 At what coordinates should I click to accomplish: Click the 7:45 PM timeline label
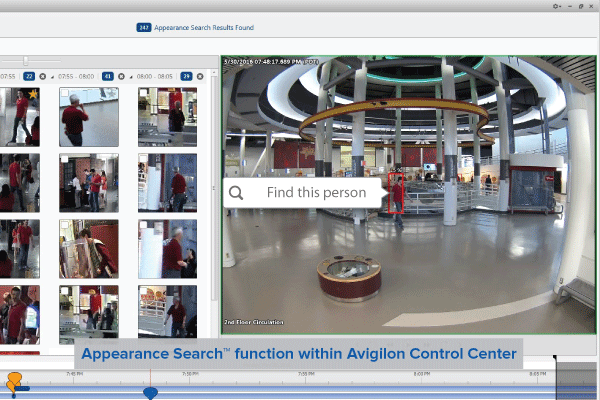(x=75, y=374)
